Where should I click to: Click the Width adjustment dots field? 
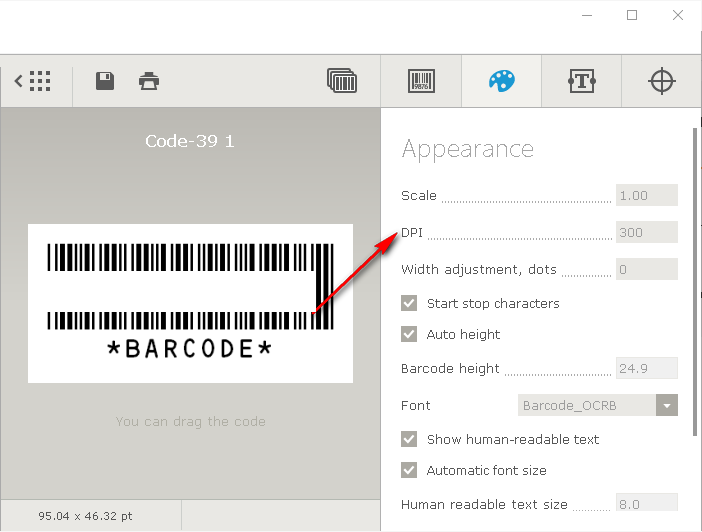pos(646,269)
